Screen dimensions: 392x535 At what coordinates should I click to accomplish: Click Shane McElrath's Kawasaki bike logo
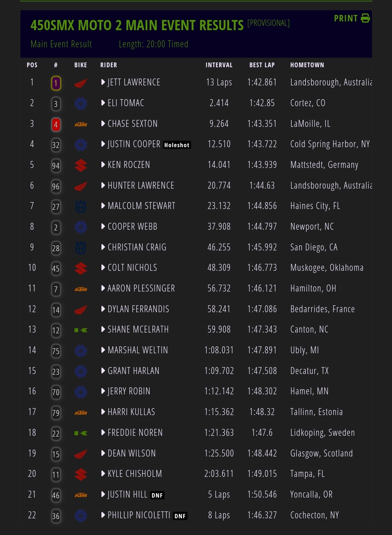coord(81,330)
